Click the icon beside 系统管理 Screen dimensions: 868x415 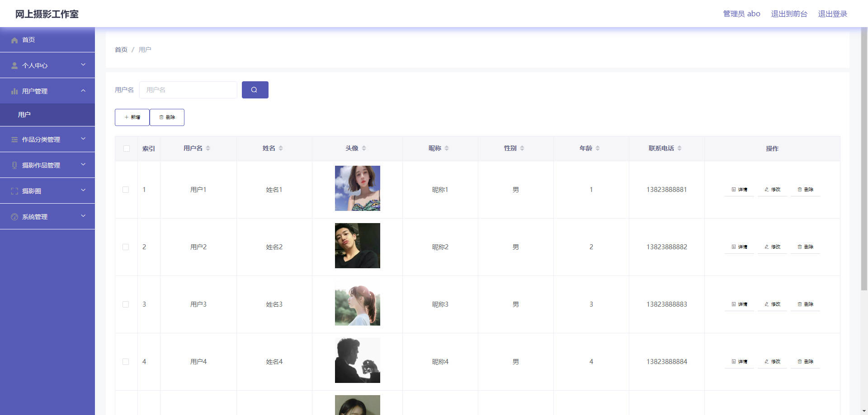[x=14, y=217]
